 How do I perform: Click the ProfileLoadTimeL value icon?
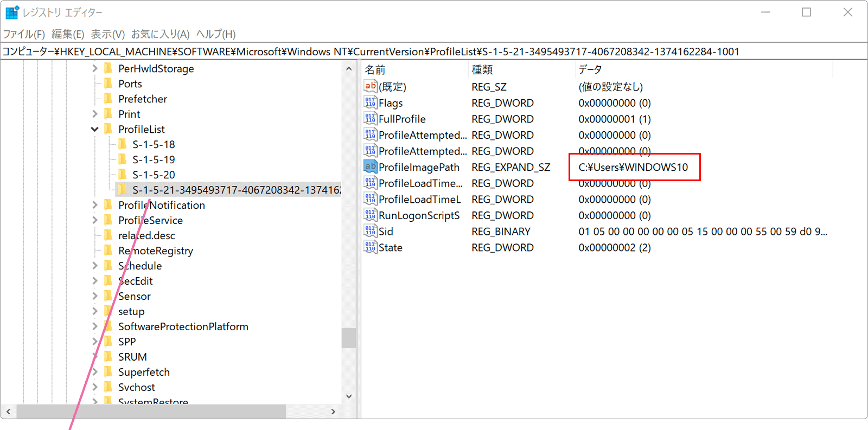pyautogui.click(x=371, y=199)
